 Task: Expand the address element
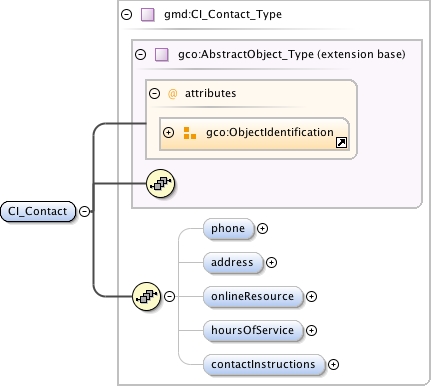pos(271,263)
